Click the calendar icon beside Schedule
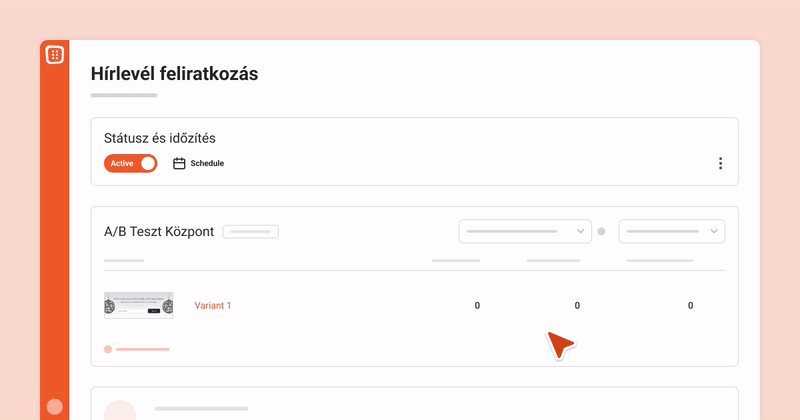This screenshot has height=420, width=800. point(180,163)
